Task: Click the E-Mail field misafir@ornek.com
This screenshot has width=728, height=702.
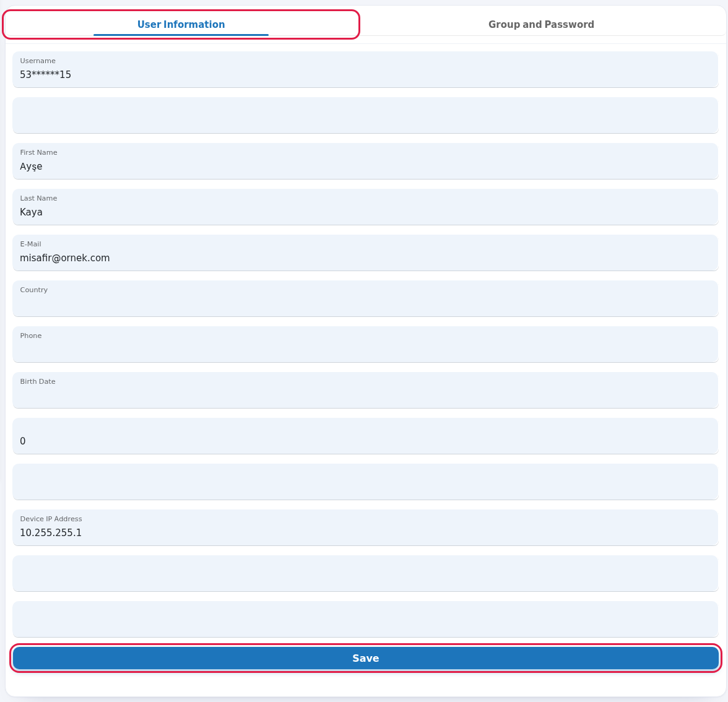Action: tap(365, 253)
